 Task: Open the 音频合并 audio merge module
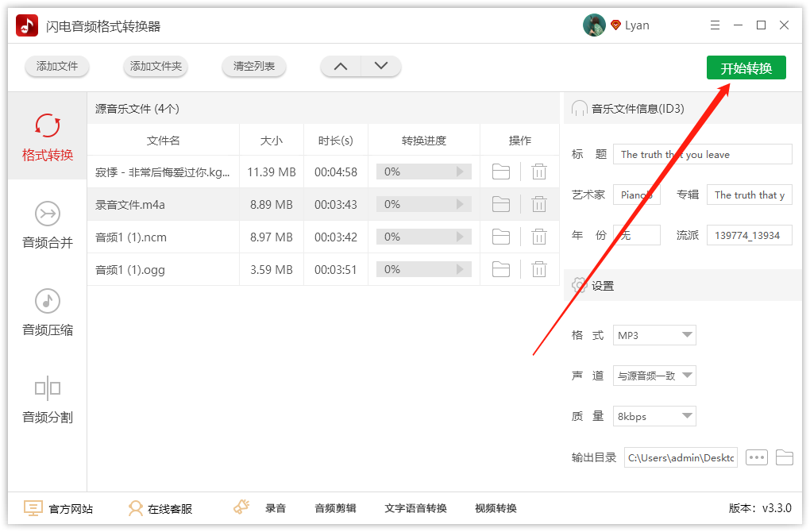click(x=48, y=226)
